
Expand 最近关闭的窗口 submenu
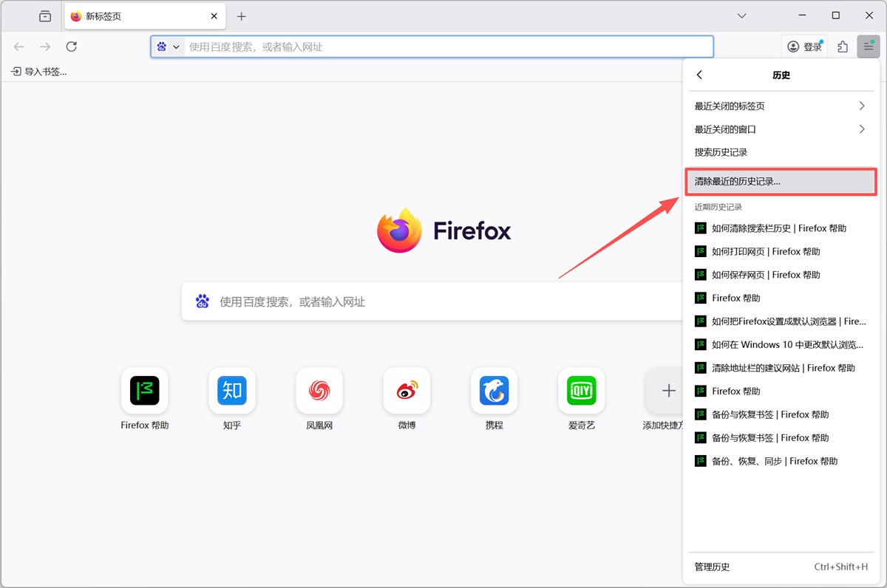[780, 129]
